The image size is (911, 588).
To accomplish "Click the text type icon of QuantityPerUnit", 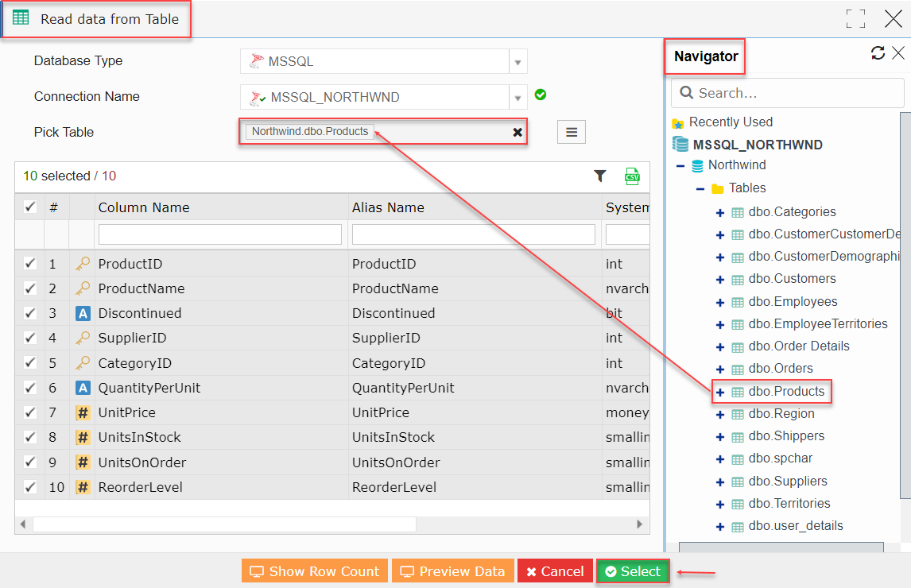I will pyautogui.click(x=83, y=388).
